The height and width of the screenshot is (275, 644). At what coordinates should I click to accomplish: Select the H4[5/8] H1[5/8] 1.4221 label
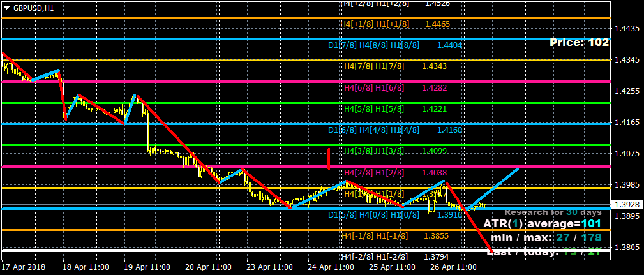click(395, 108)
